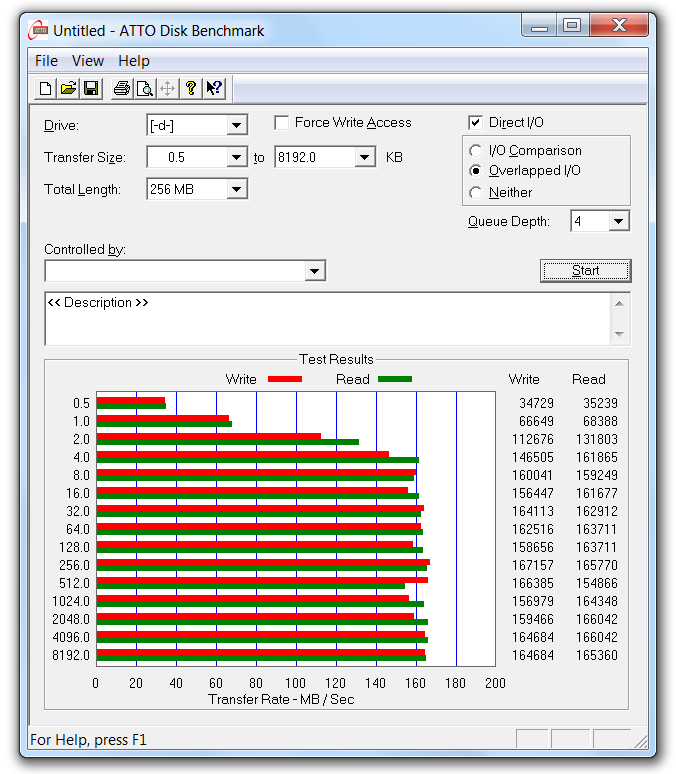676x774 pixels.
Task: Open the Controlled by dropdown
Action: 315,271
